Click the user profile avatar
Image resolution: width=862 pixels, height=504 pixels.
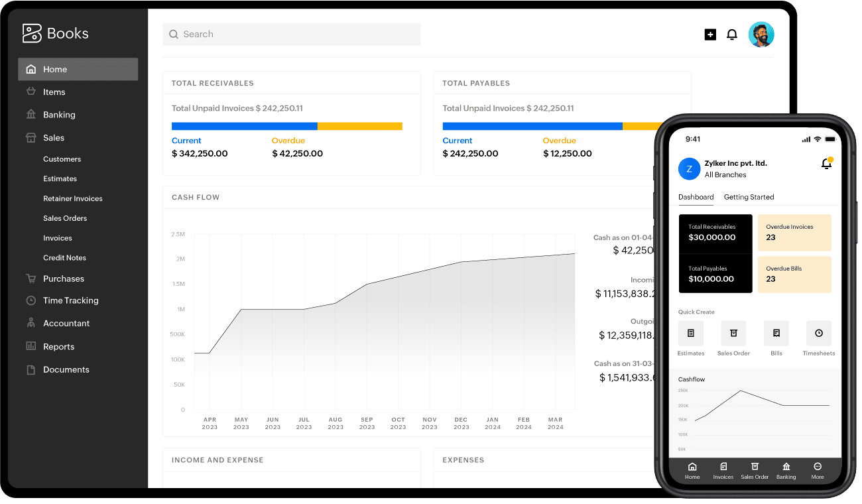(761, 34)
